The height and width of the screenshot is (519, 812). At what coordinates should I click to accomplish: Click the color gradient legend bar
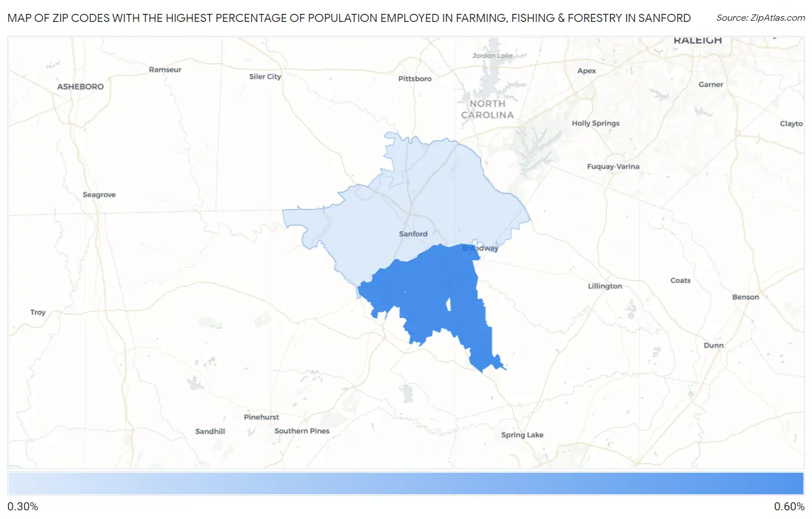tap(405, 484)
